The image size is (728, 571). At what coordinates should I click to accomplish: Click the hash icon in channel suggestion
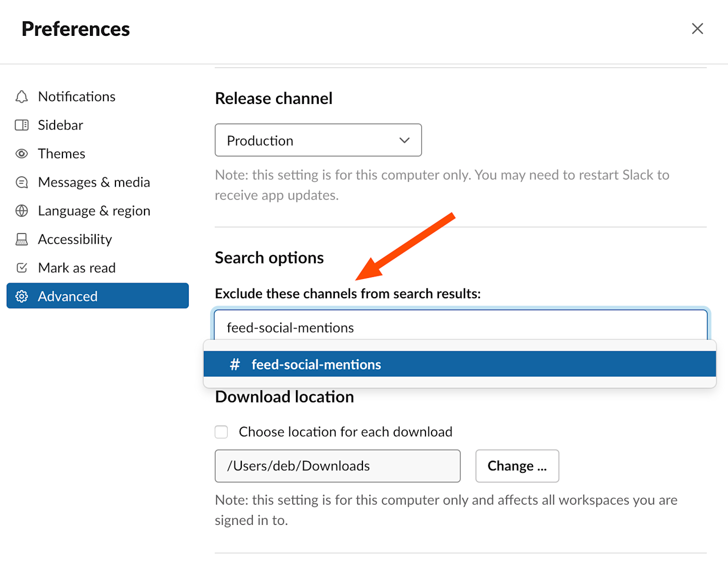pos(235,365)
